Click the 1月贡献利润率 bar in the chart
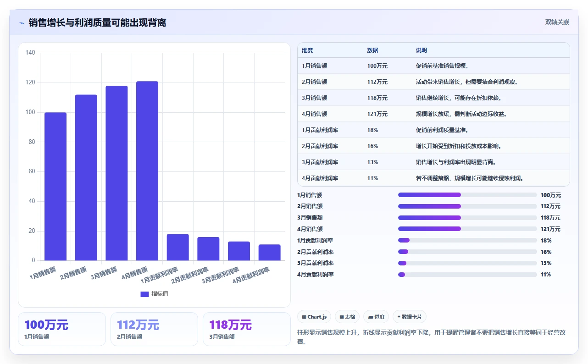Viewport: 588px width, 364px height. (x=178, y=248)
